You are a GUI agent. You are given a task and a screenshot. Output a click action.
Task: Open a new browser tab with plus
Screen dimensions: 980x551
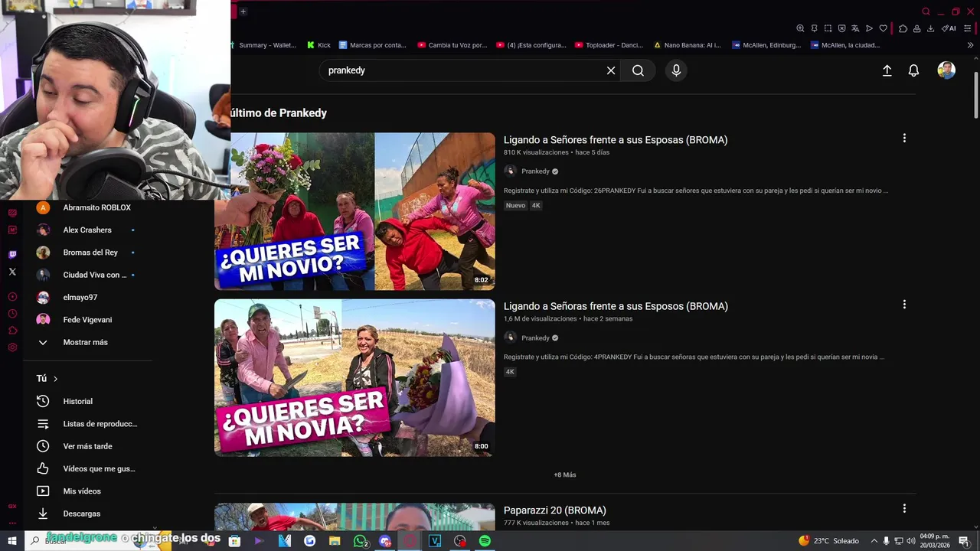point(243,11)
